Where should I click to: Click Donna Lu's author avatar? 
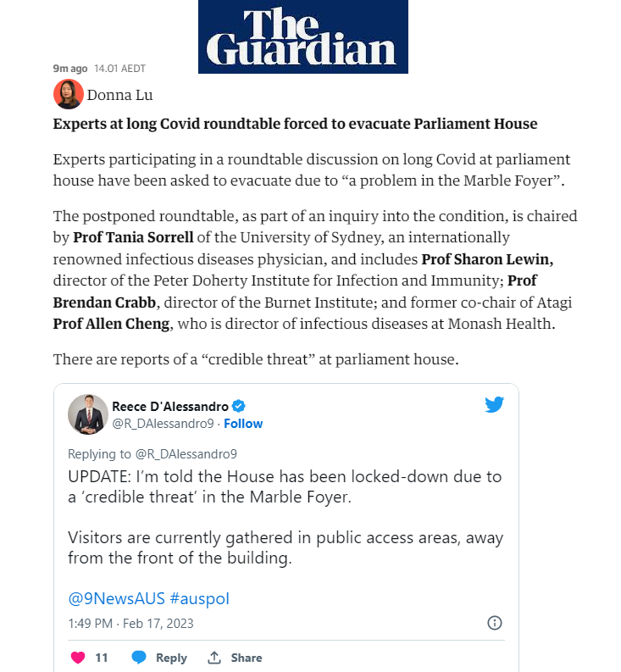pos(68,94)
